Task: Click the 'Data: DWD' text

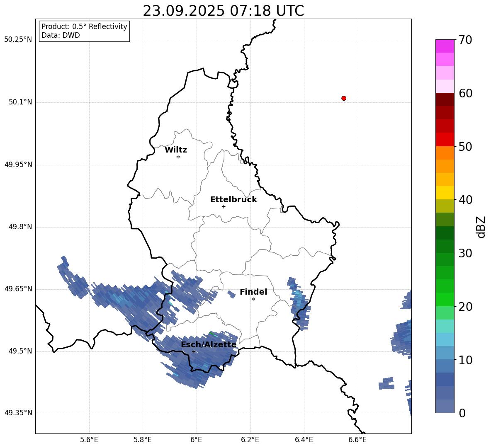Action: tap(61, 35)
